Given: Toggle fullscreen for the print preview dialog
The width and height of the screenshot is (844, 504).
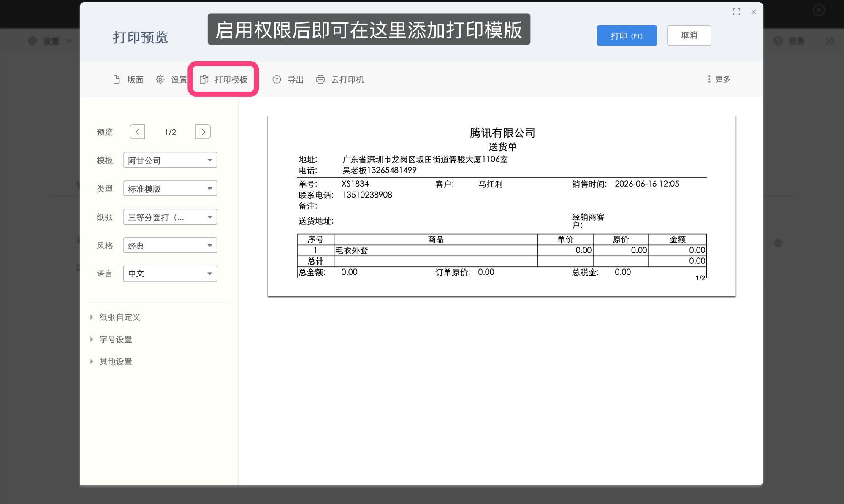Looking at the screenshot, I should tap(736, 12).
